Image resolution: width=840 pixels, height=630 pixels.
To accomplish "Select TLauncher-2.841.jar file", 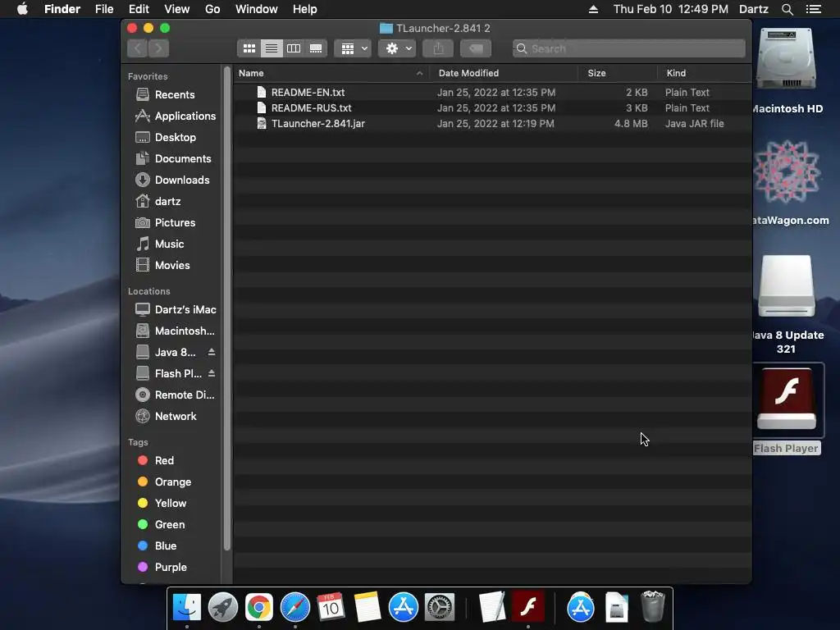I will click(492, 123).
